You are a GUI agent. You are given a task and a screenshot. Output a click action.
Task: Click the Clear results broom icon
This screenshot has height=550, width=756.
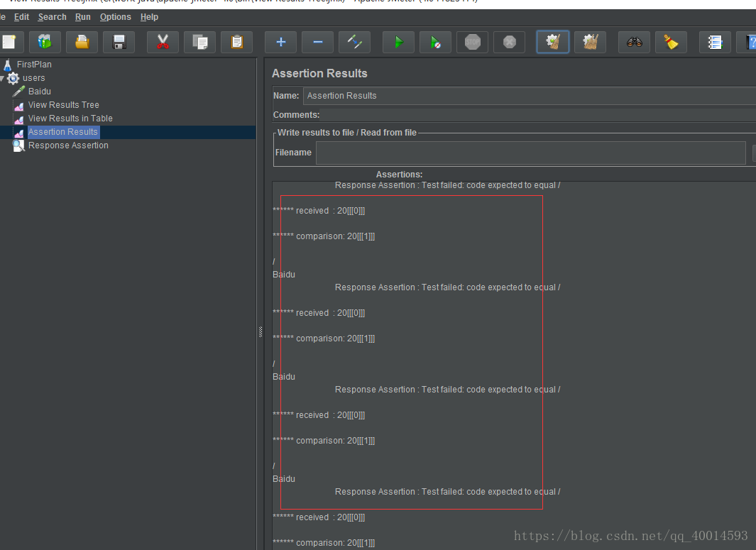pyautogui.click(x=553, y=42)
